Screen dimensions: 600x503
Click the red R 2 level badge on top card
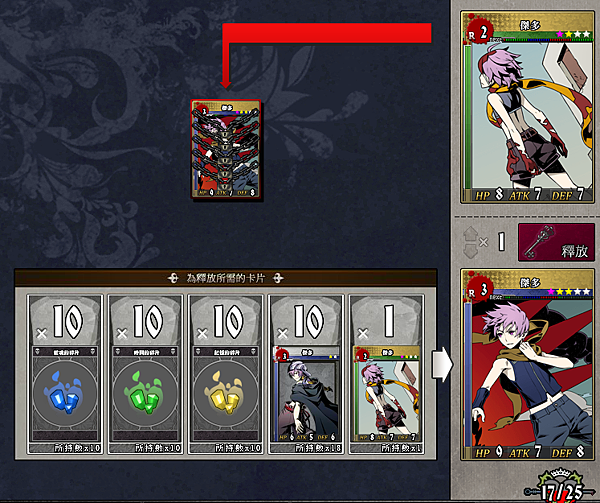pos(479,33)
